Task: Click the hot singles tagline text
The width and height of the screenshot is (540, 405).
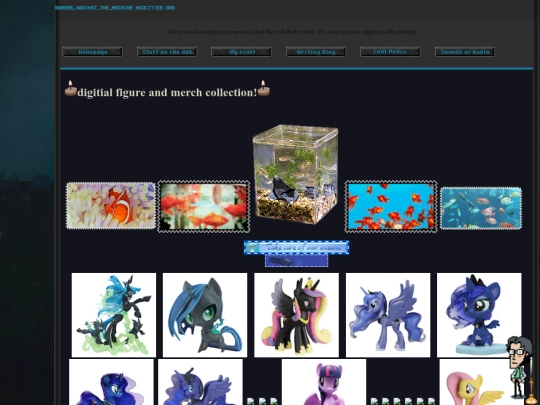Action: point(292,32)
